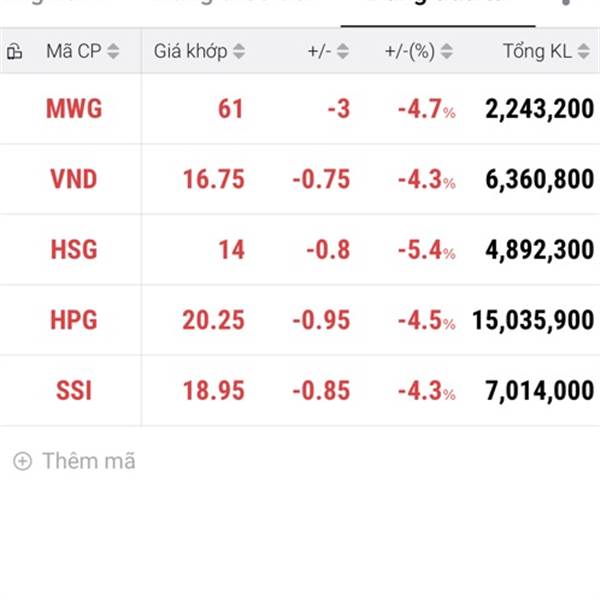Select the underlined active tab at top
Image resolution: width=600 pixels, height=600 pixels.
tap(438, 11)
